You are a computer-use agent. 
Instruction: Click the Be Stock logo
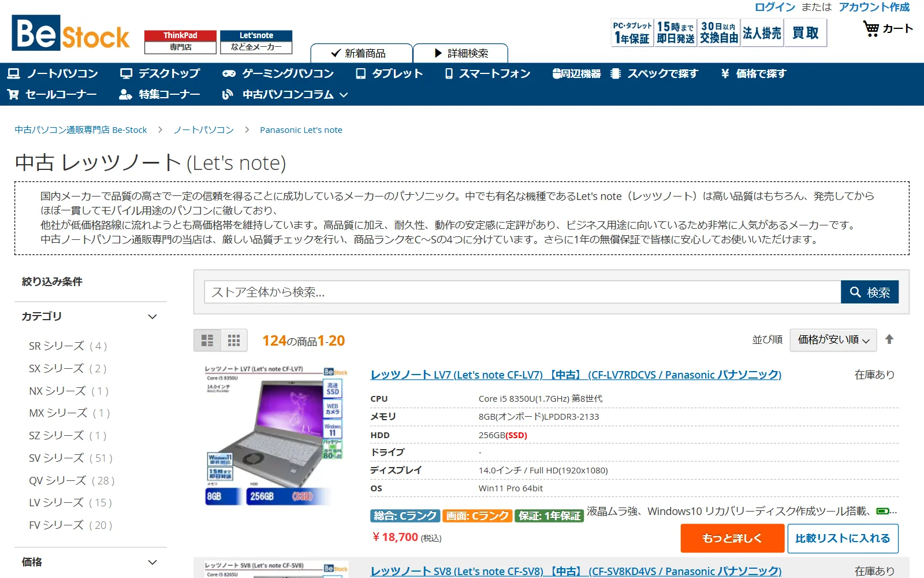pos(70,34)
